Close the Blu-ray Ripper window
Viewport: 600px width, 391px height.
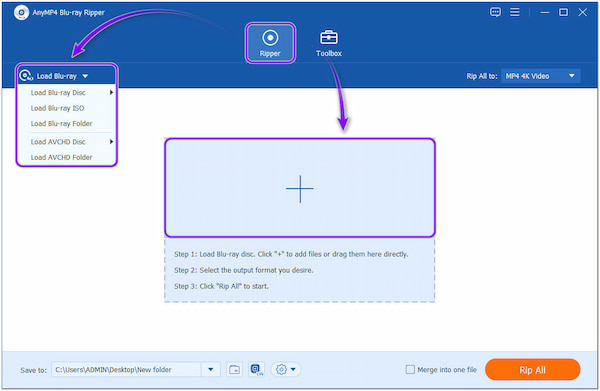coord(582,12)
